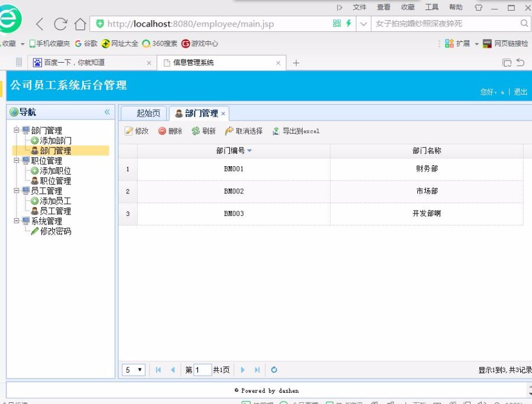This screenshot has width=532, height=404.
Task: Jump to last page with the pagination icon
Action: coord(257,369)
